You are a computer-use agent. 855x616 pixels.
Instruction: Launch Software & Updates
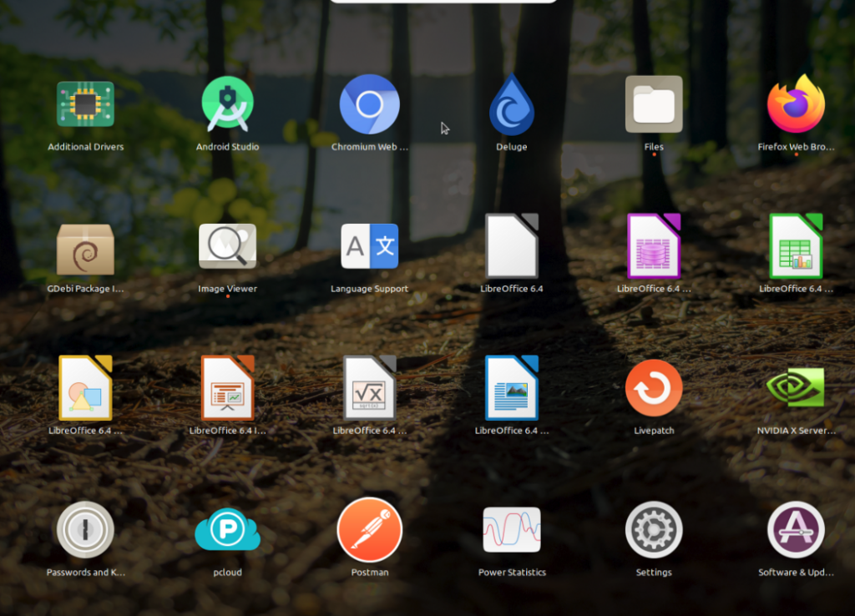tap(796, 529)
